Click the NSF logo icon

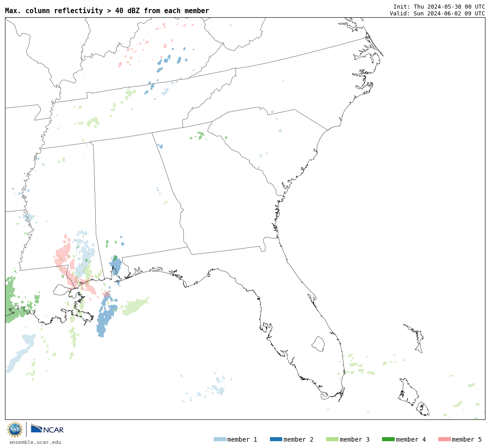(x=15, y=429)
